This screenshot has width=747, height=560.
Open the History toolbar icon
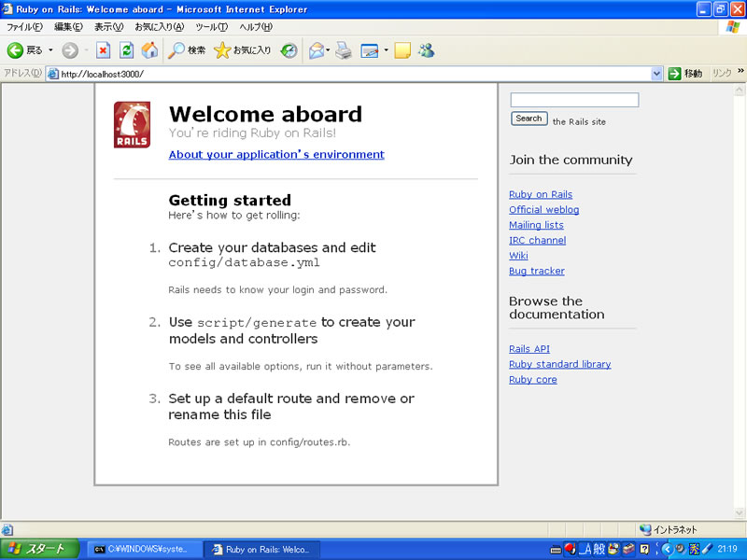(x=289, y=50)
